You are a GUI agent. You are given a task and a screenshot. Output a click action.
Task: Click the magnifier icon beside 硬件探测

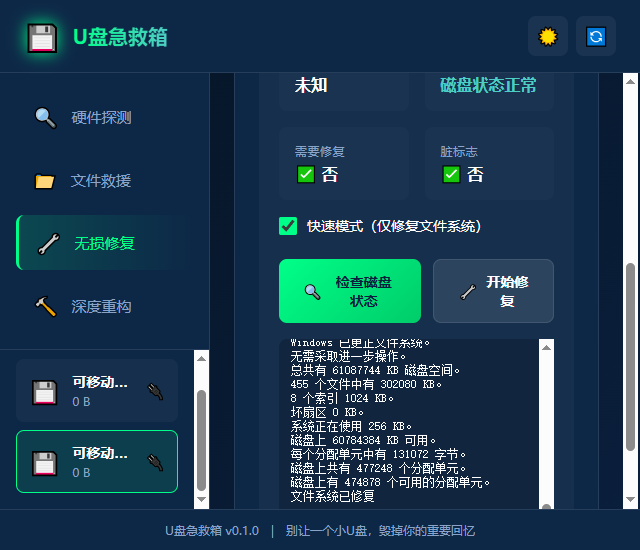[46, 118]
